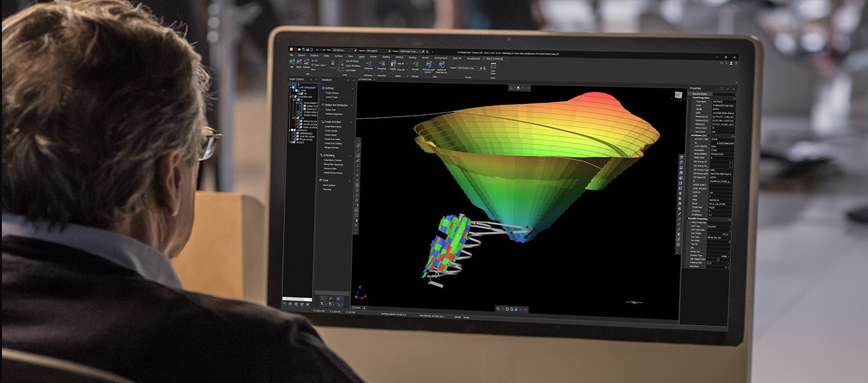Click the Activate layer icon
868x383 pixels.
[x=415, y=64]
